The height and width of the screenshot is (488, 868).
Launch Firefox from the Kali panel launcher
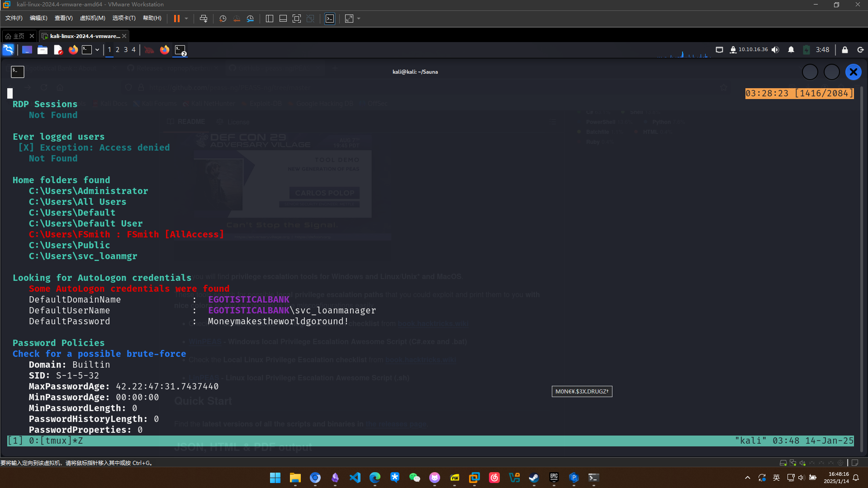73,50
